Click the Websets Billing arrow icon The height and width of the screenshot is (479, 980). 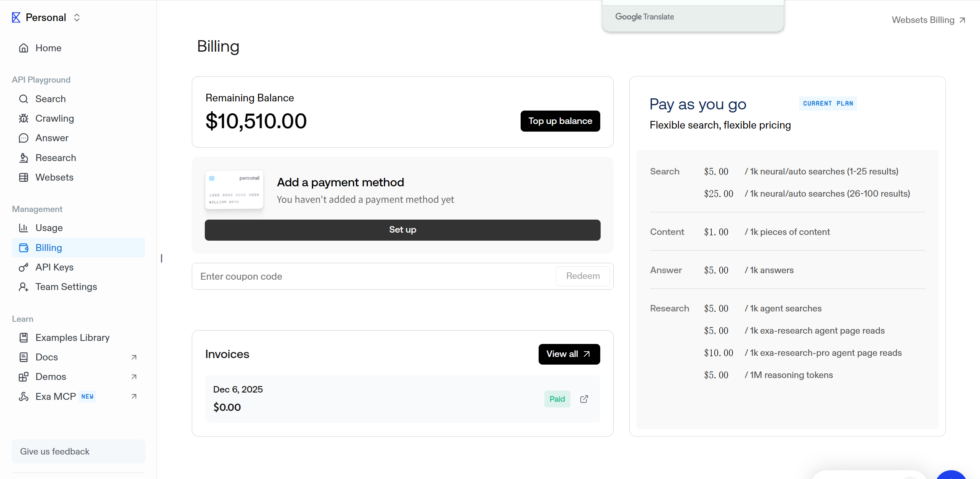tap(962, 20)
